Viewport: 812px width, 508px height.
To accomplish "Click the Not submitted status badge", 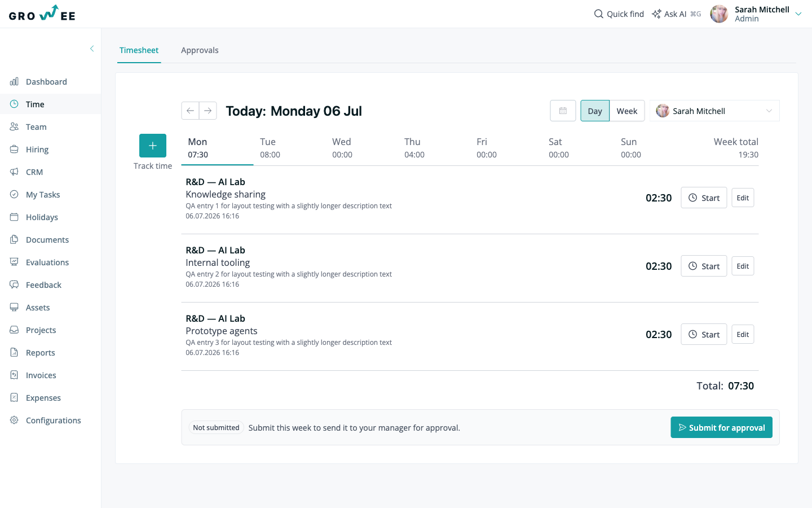I will [x=216, y=427].
